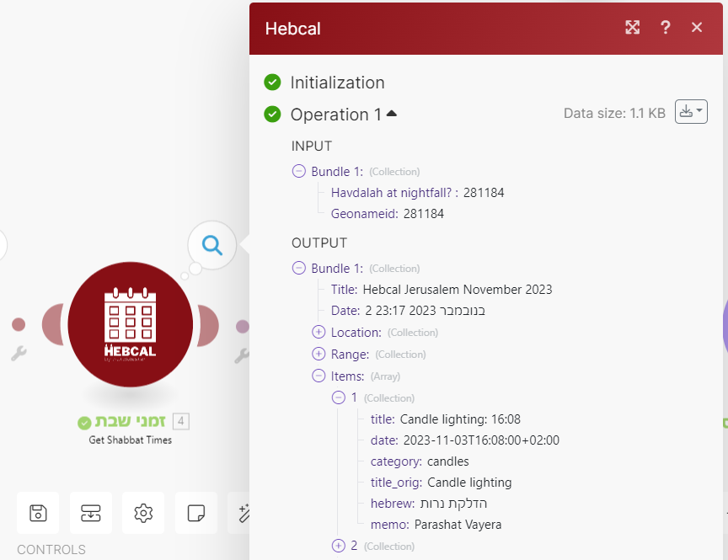Screen dimensions: 728x560
Task: Expand item 2 collection
Action: pyautogui.click(x=339, y=546)
